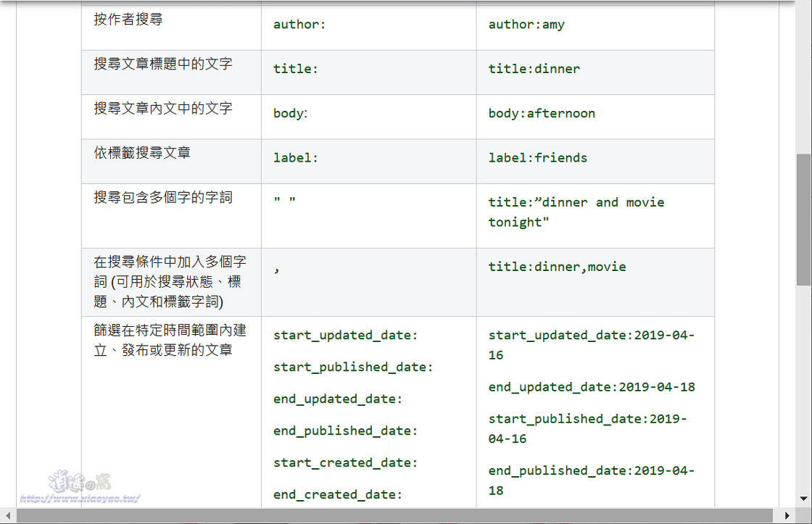Viewport: 812px width, 524px height.
Task: Click the example 'start_published_date:2019-04-16'
Action: (587, 429)
